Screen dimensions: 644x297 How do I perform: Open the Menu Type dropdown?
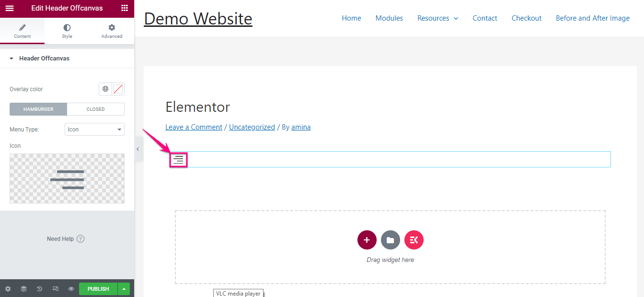click(94, 130)
